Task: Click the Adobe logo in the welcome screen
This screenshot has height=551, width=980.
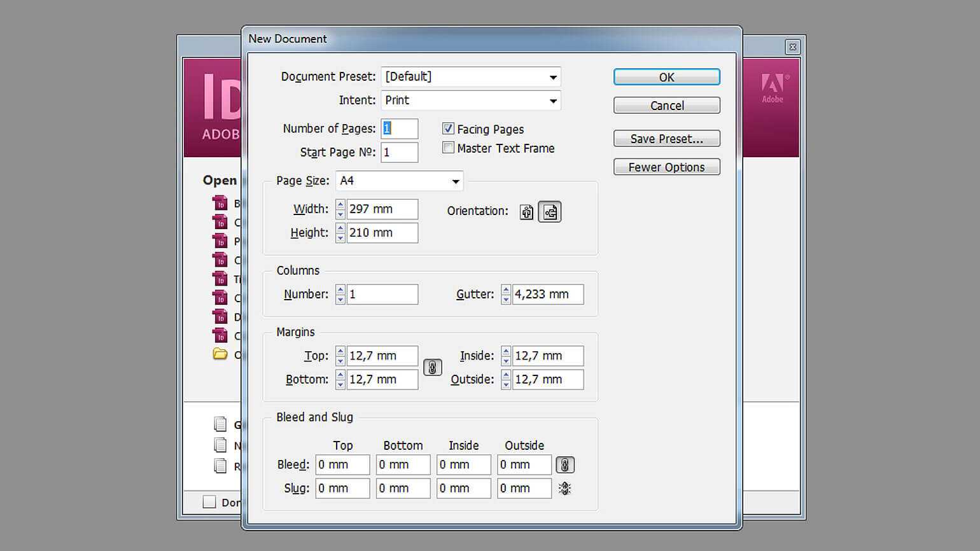Action: 773,88
